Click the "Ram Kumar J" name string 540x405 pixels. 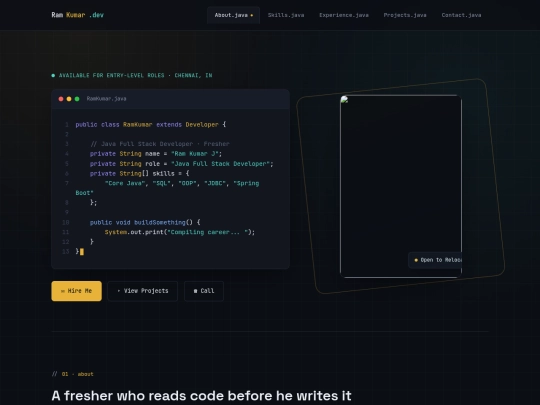click(x=196, y=154)
